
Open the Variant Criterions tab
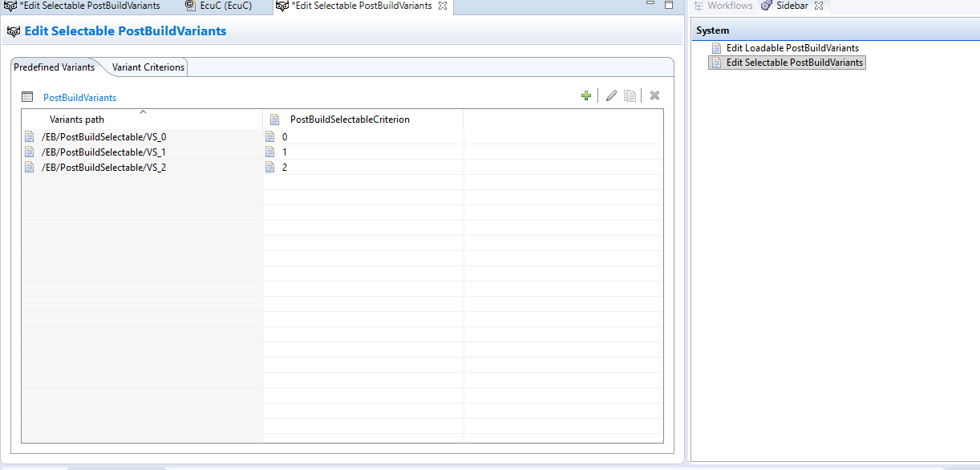tap(148, 67)
